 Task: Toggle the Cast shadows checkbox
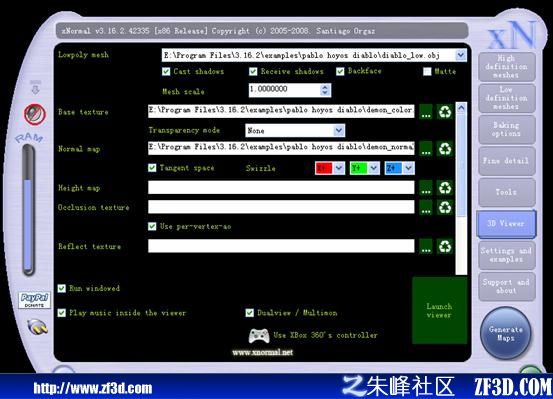tap(166, 72)
